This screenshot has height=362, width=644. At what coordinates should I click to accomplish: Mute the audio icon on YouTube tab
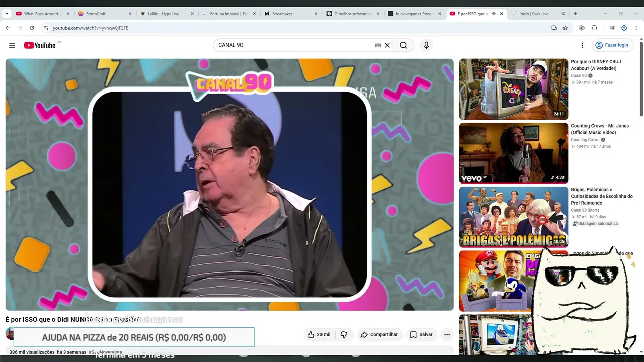click(x=493, y=14)
